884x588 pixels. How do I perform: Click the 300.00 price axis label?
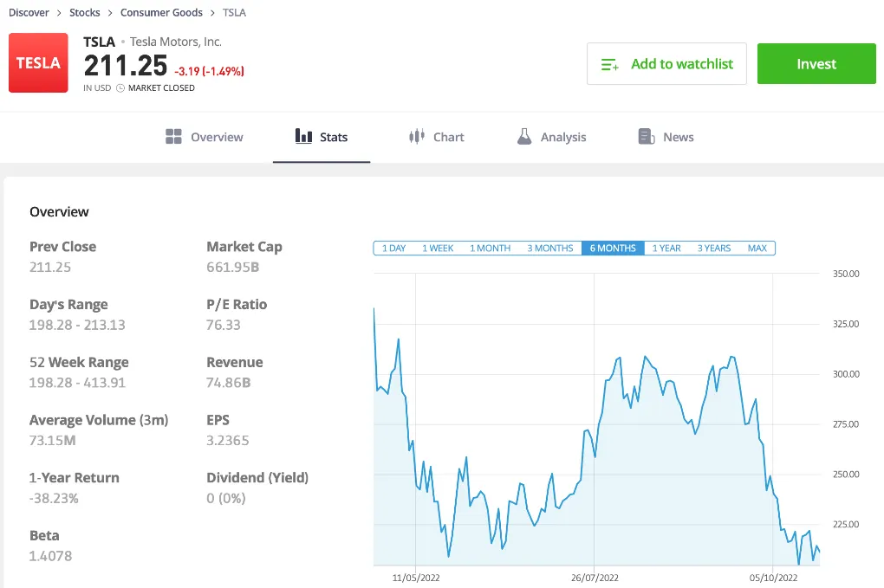point(846,374)
